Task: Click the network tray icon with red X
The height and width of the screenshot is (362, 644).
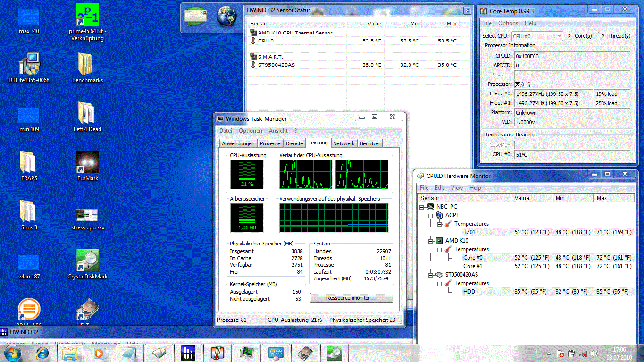Action: click(584, 353)
